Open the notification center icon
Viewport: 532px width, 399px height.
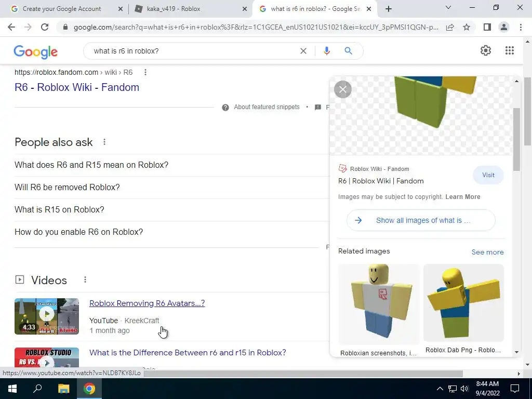pyautogui.click(x=515, y=389)
